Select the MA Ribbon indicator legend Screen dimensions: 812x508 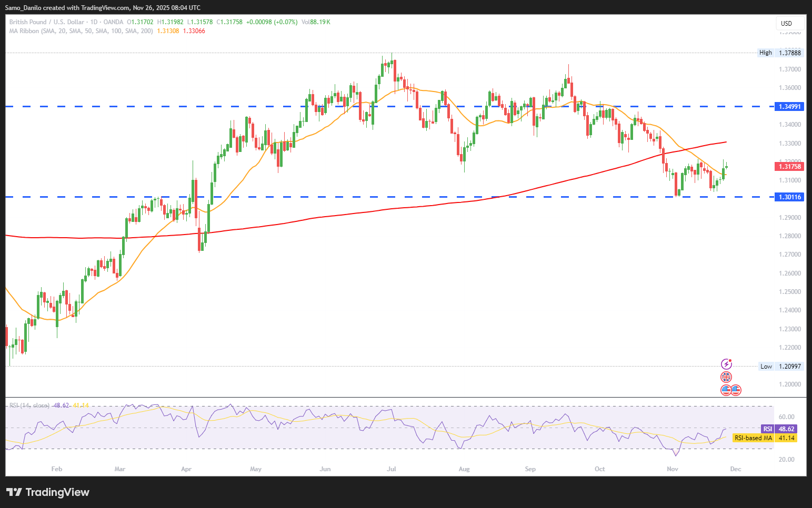[x=81, y=31]
